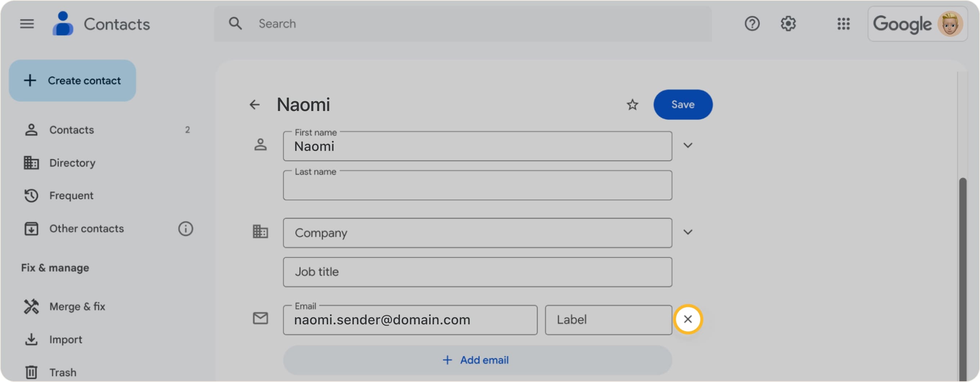Click the Add email button
The height and width of the screenshot is (382, 980).
[x=477, y=360]
